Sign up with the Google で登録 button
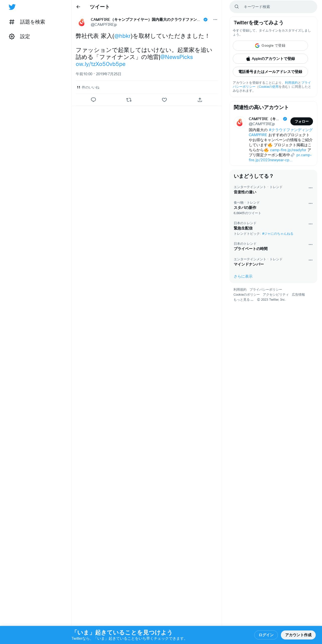 (270, 46)
